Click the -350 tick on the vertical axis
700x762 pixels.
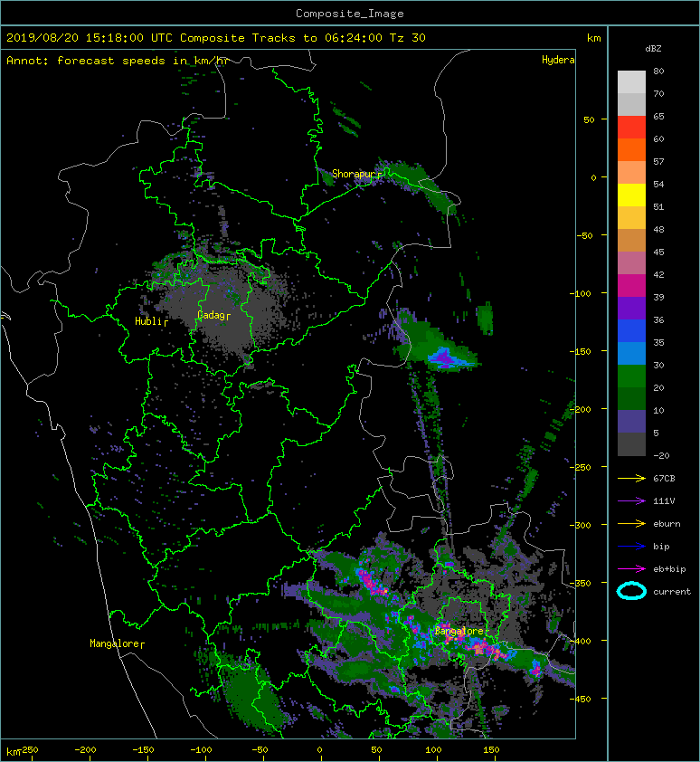click(x=580, y=583)
